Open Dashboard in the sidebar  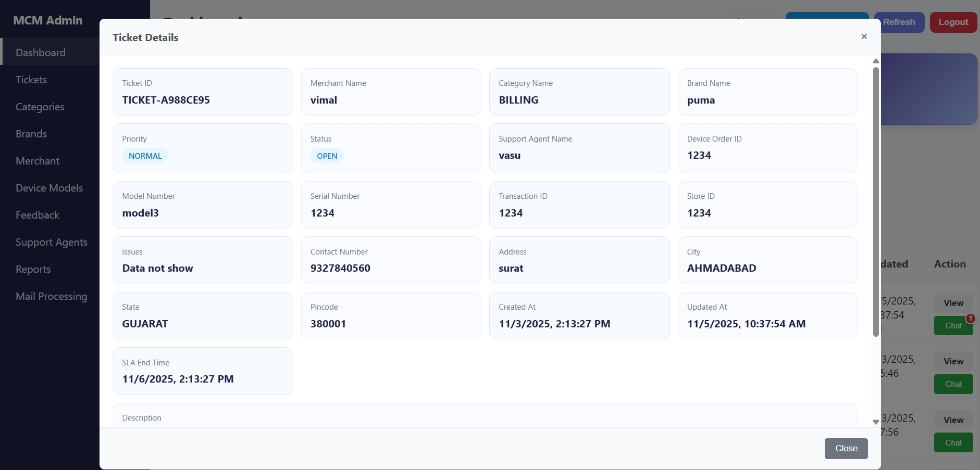click(x=41, y=53)
